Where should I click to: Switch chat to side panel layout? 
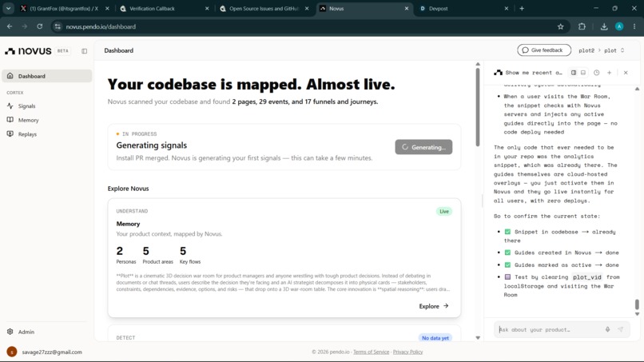point(574,73)
